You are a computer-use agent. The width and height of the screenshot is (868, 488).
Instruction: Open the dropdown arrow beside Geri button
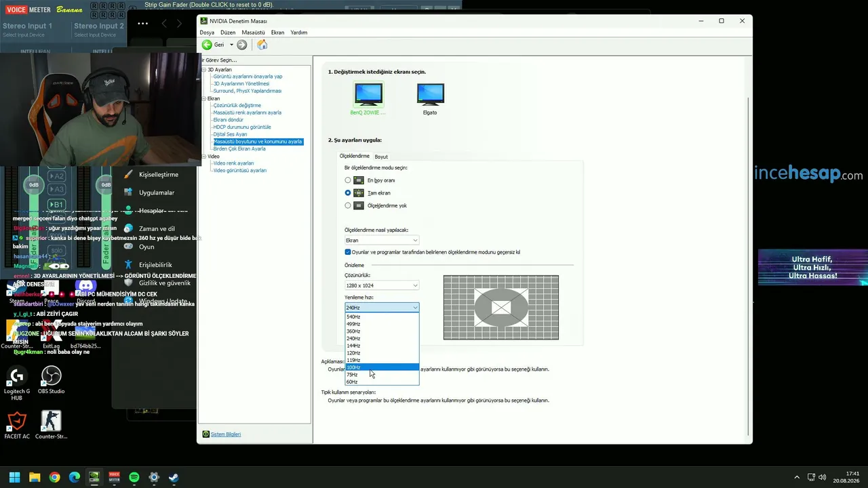(231, 45)
